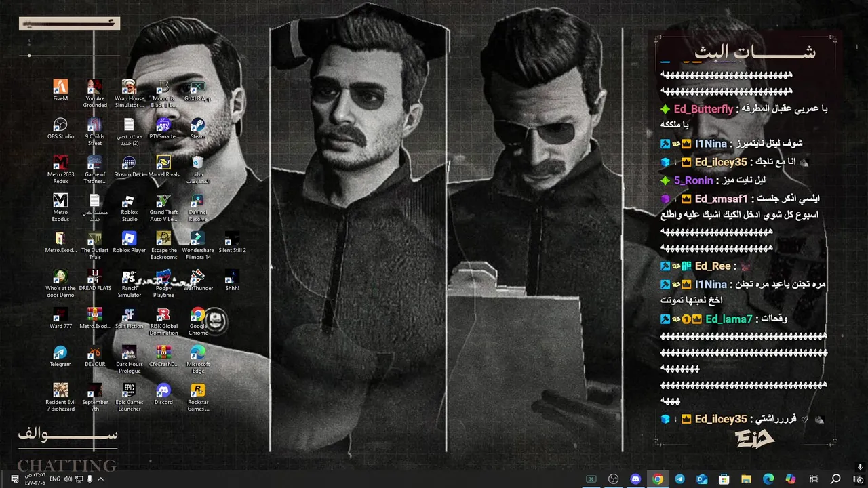Open the volume control in tray
Image resolution: width=868 pixels, height=488 pixels.
68,479
